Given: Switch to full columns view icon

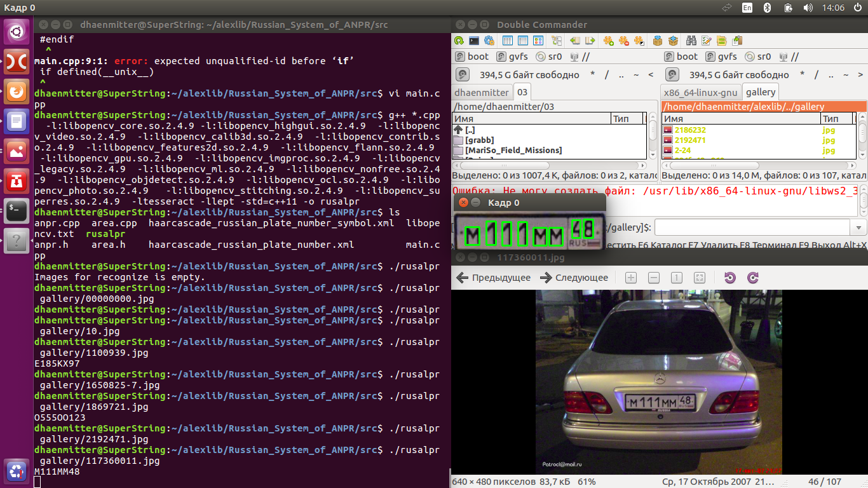Looking at the screenshot, I should tap(523, 41).
